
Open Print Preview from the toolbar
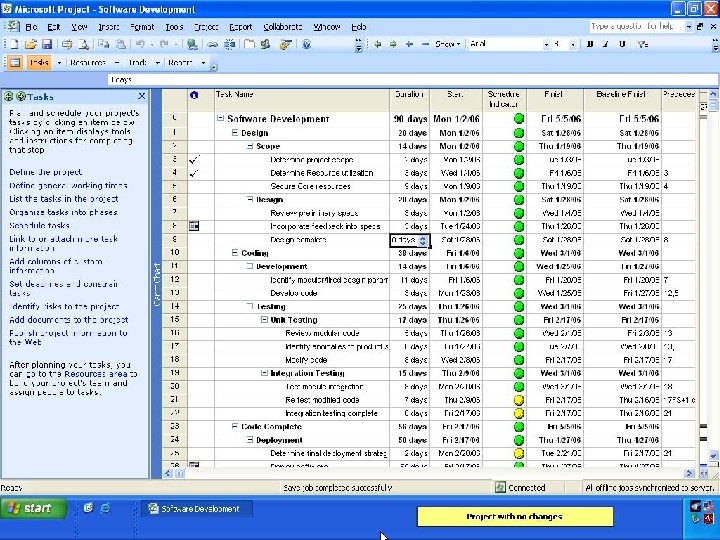tap(83, 45)
